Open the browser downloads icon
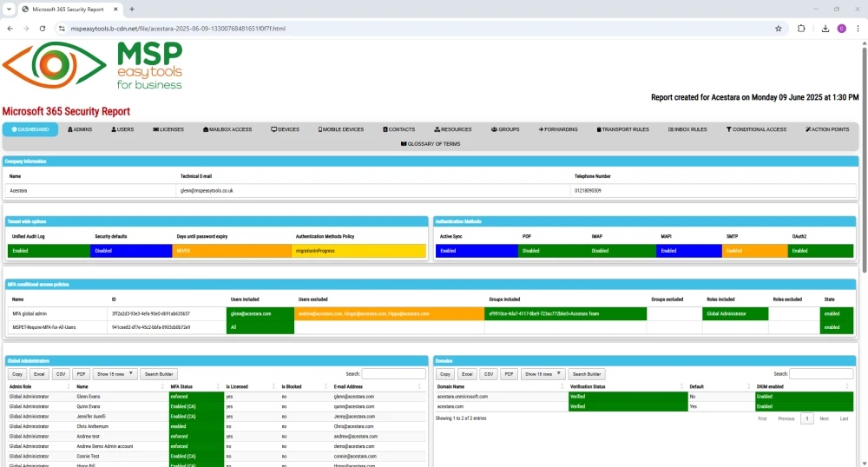868x467 pixels. 825,29
